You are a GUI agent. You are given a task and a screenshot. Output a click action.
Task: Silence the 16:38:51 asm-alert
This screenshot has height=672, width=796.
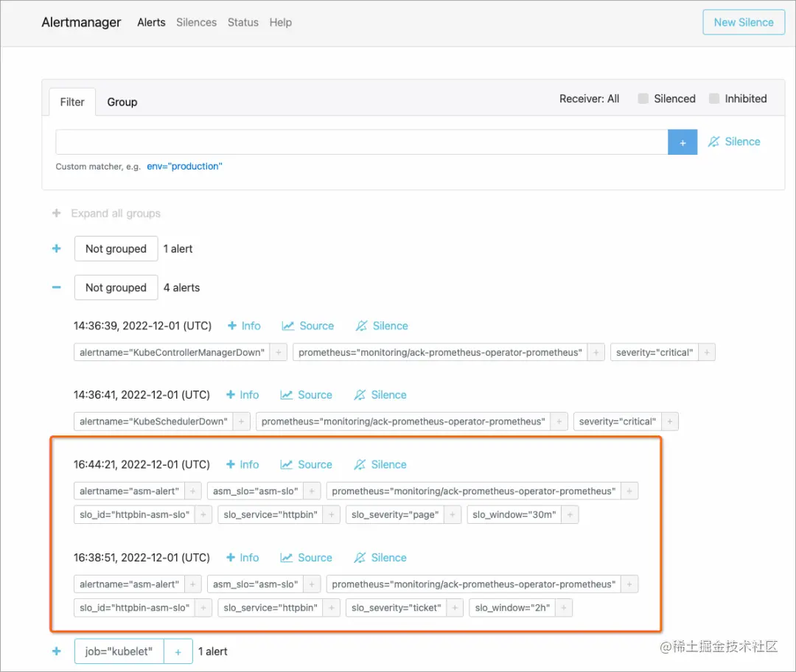380,558
